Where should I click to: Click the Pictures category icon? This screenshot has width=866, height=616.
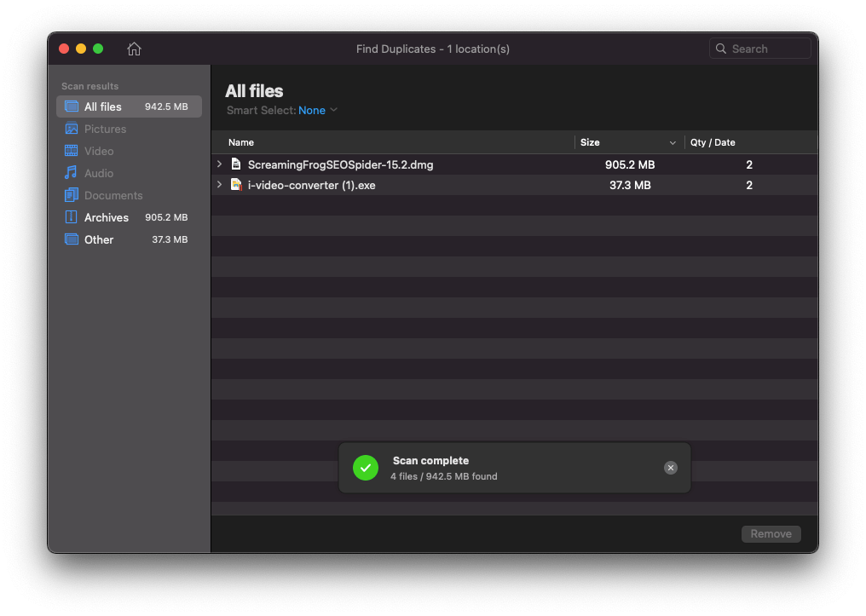coord(72,129)
